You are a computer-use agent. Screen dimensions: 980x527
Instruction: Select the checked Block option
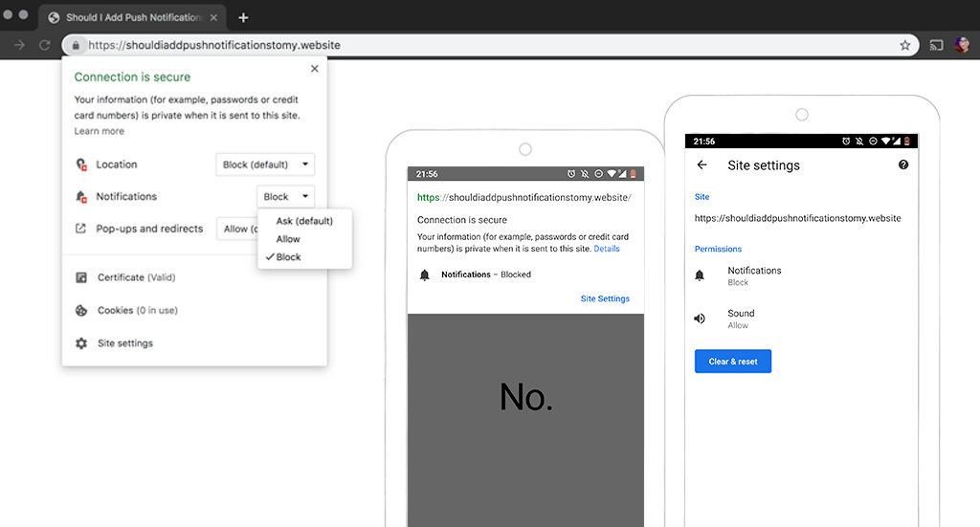click(x=288, y=256)
